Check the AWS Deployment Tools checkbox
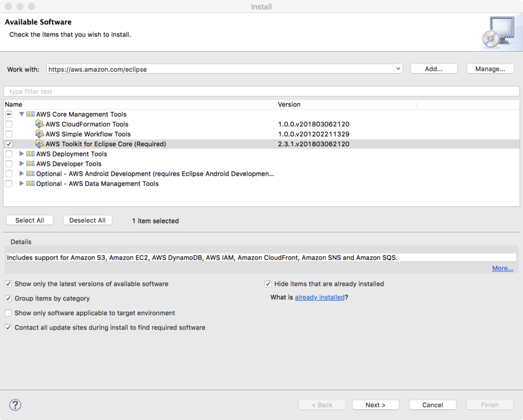The height and width of the screenshot is (420, 523). pos(9,154)
